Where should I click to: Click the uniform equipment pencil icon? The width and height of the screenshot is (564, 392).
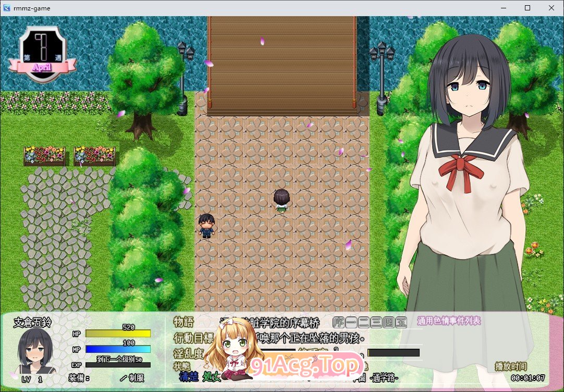tap(123, 378)
